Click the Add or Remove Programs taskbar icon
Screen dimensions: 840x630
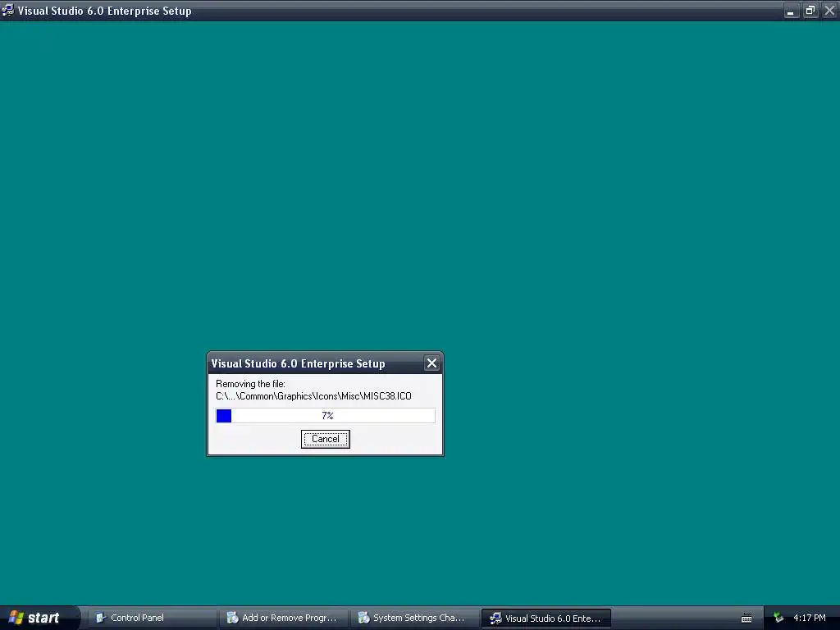pyautogui.click(x=232, y=618)
